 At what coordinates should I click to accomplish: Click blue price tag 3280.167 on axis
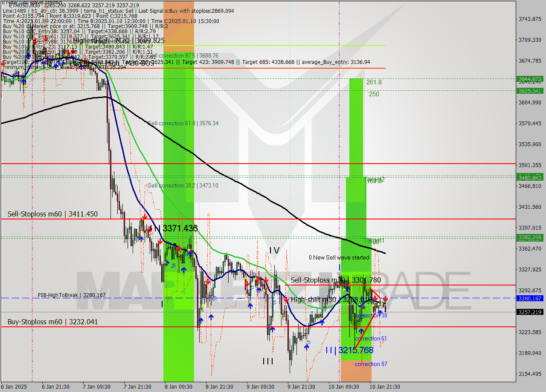click(x=530, y=298)
